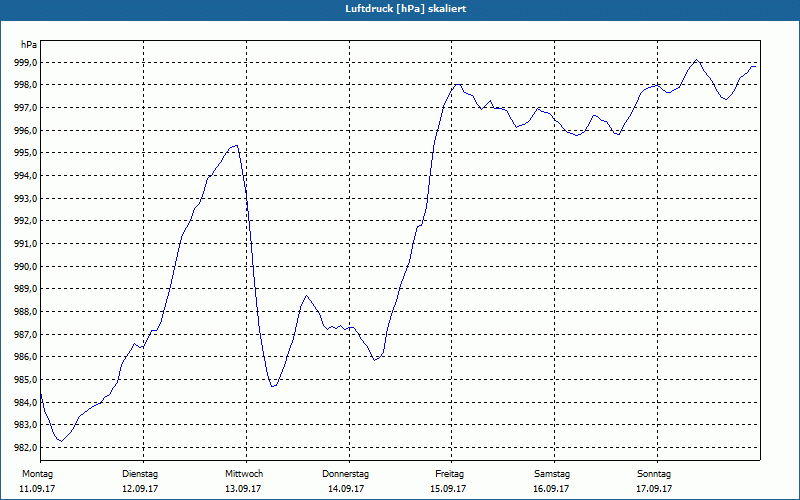
Task: Click the 998,0 axis value
Action: tap(28, 85)
